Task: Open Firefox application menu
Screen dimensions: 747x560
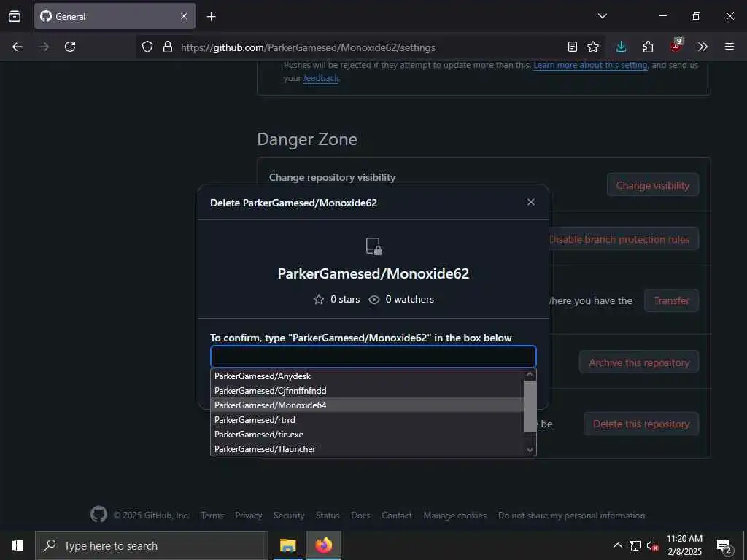Action: 729,47
